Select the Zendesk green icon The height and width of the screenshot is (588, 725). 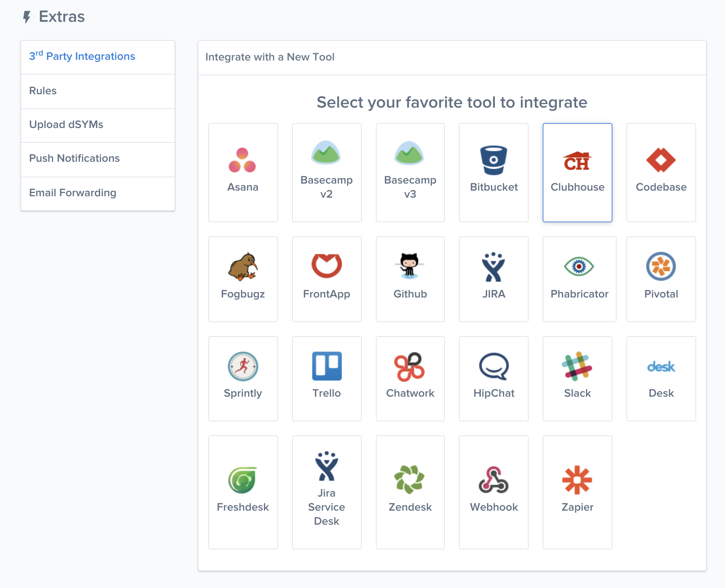point(410,479)
